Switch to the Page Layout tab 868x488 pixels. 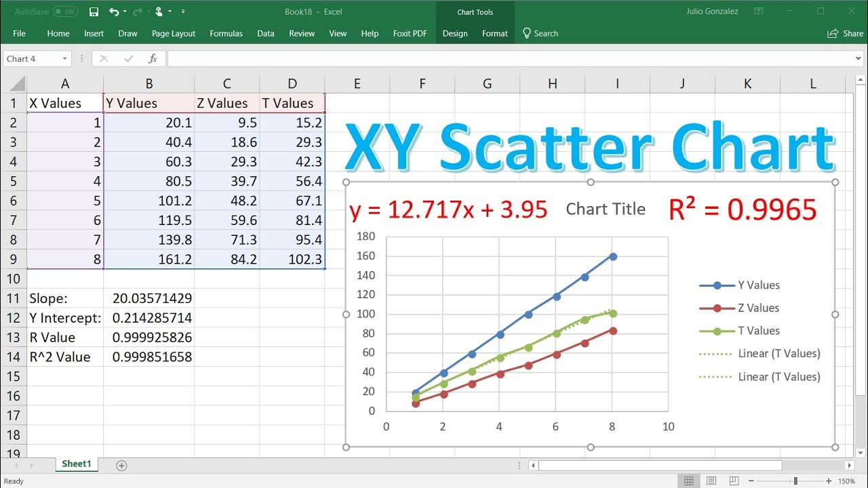(x=174, y=33)
